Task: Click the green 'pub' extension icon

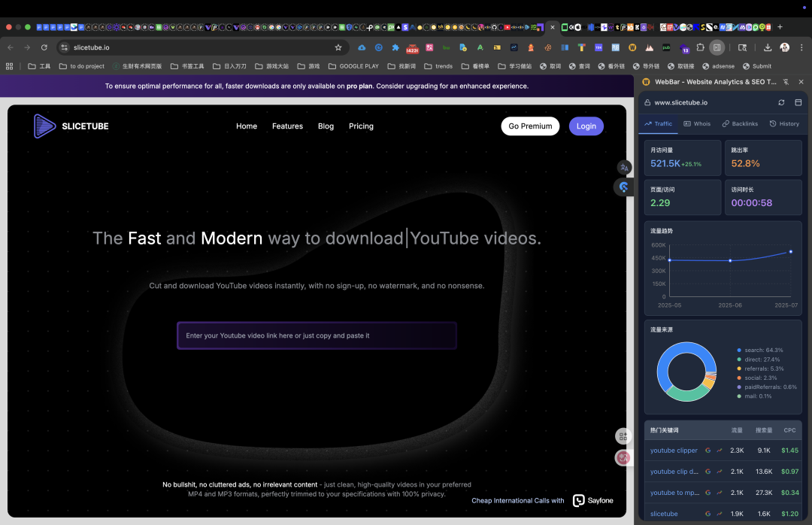Action: (666, 47)
